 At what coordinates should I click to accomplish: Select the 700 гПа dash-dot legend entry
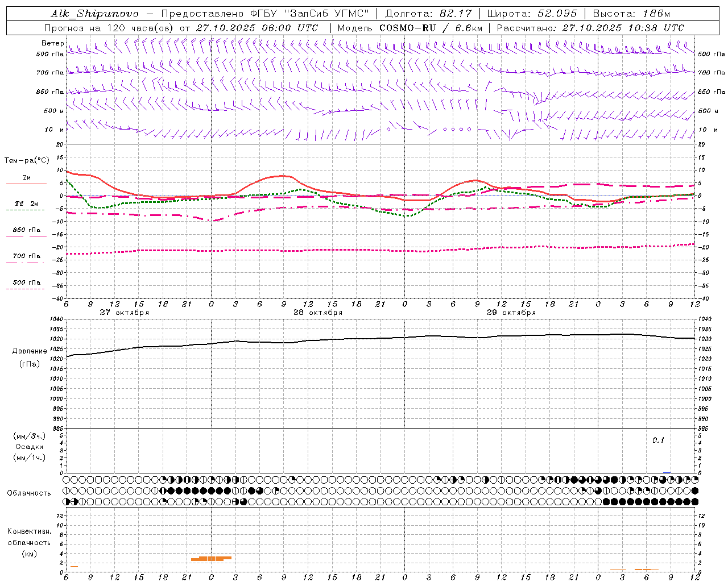(26, 257)
